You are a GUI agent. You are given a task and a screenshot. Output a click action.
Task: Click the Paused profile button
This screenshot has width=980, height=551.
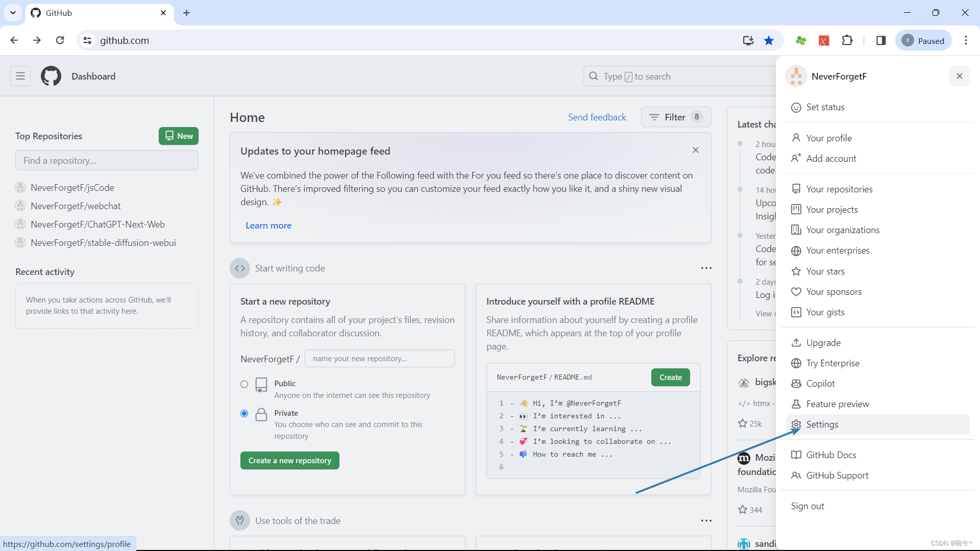click(923, 40)
